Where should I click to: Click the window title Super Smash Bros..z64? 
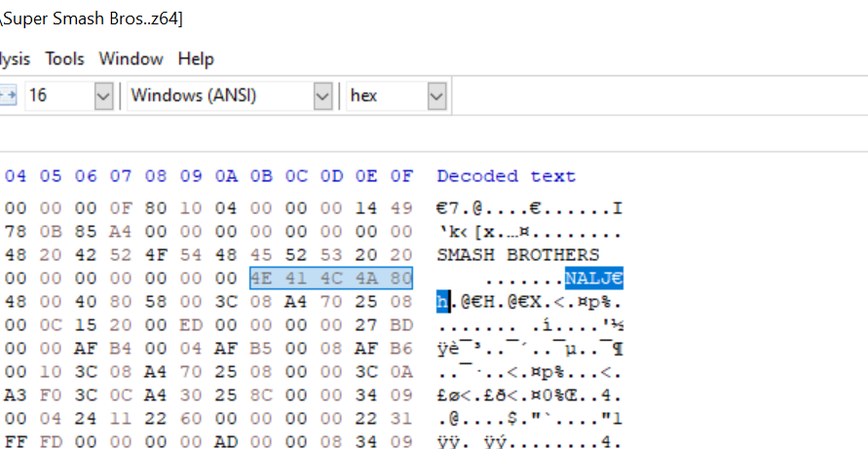click(91, 19)
